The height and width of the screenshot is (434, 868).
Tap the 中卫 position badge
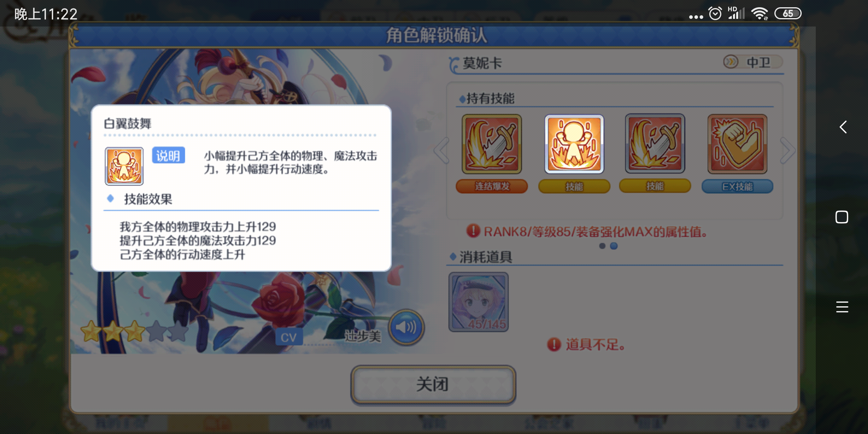(x=752, y=62)
